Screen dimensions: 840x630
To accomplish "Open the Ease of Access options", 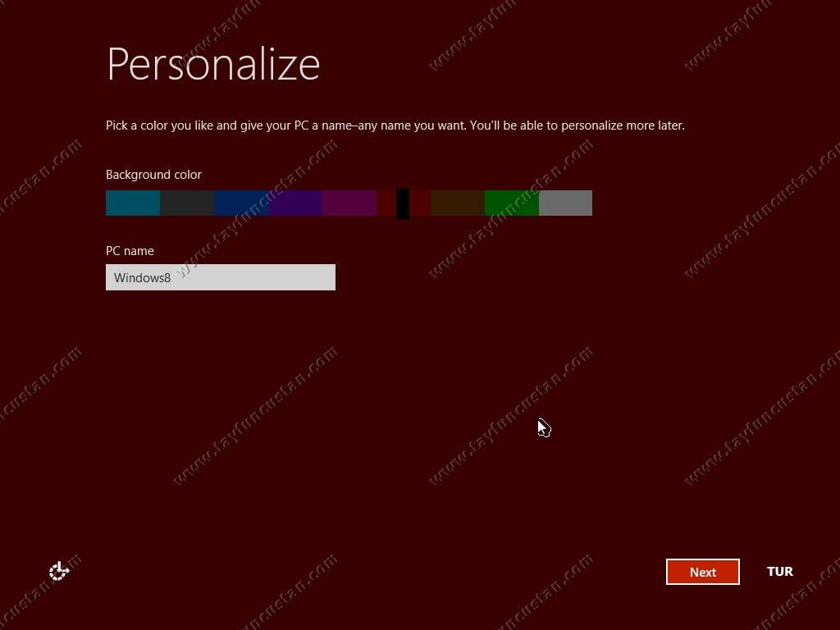I will 59,571.
